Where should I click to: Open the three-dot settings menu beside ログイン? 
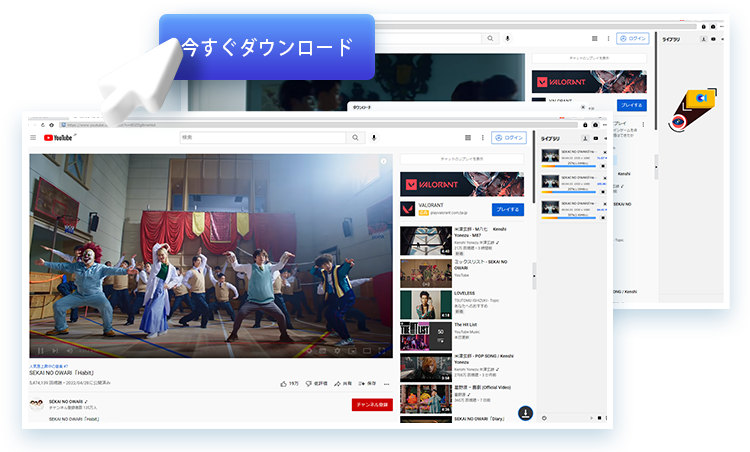click(482, 138)
